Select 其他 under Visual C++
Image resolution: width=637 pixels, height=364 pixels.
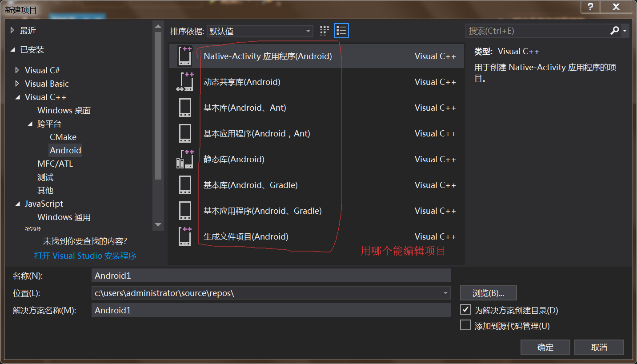tap(45, 190)
